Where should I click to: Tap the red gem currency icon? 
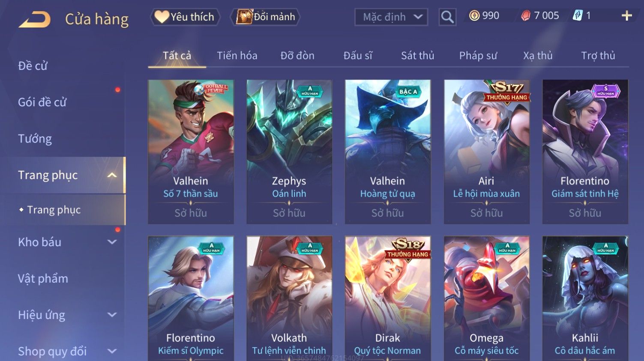click(x=526, y=16)
